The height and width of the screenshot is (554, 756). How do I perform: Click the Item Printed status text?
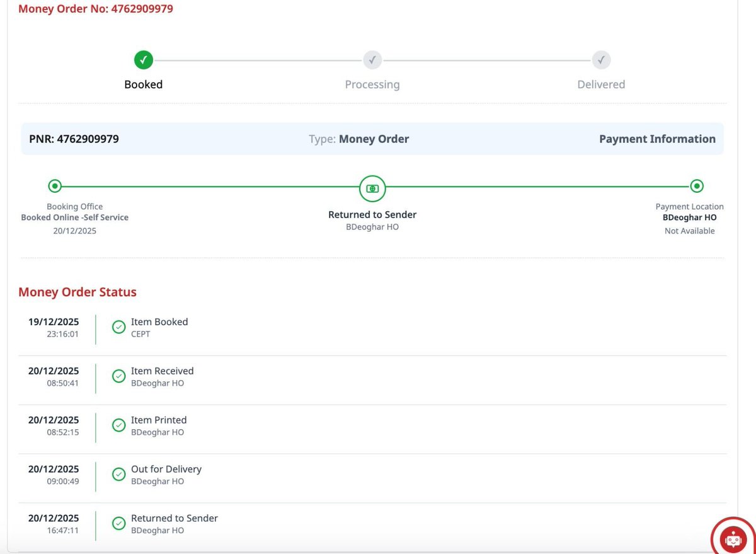159,420
